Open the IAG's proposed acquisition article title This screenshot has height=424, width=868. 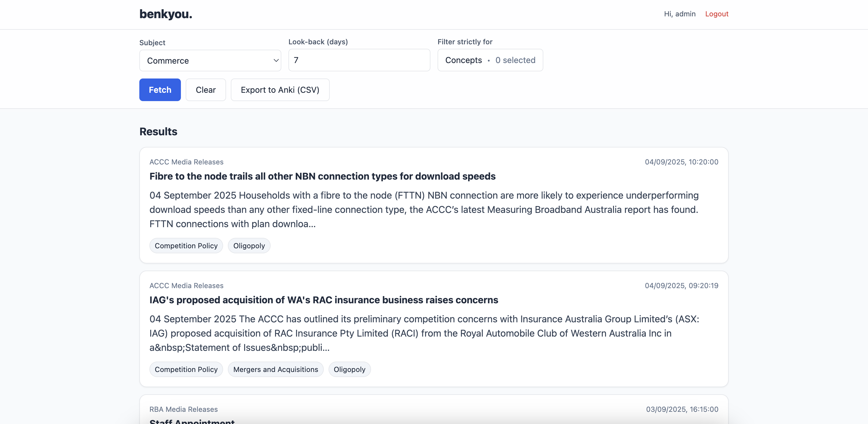coord(323,300)
